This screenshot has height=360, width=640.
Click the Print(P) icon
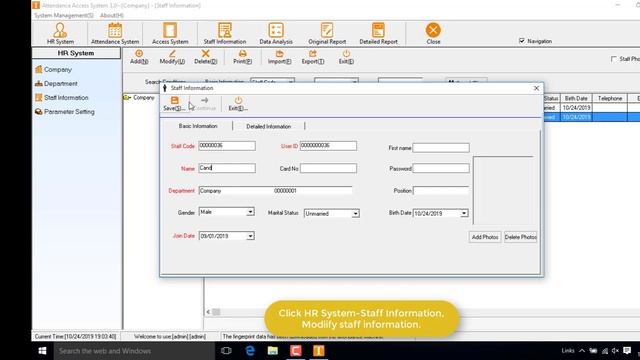pyautogui.click(x=242, y=57)
